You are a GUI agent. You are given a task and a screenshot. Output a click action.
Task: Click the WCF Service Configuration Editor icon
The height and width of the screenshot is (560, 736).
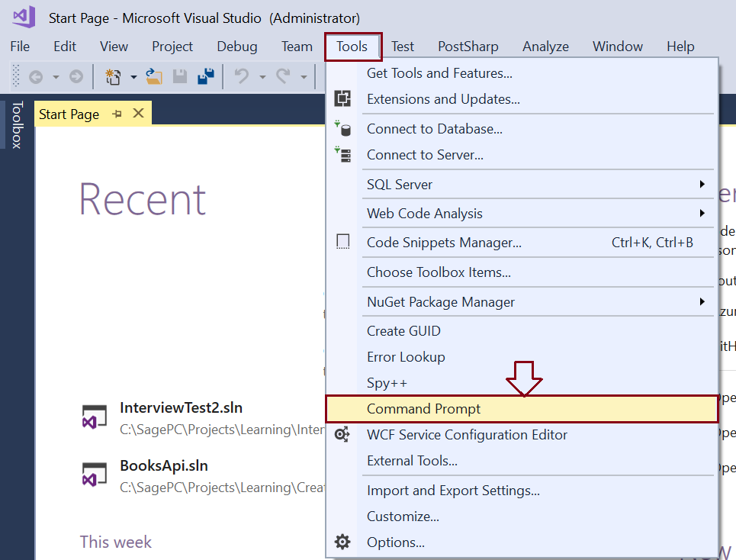point(342,434)
